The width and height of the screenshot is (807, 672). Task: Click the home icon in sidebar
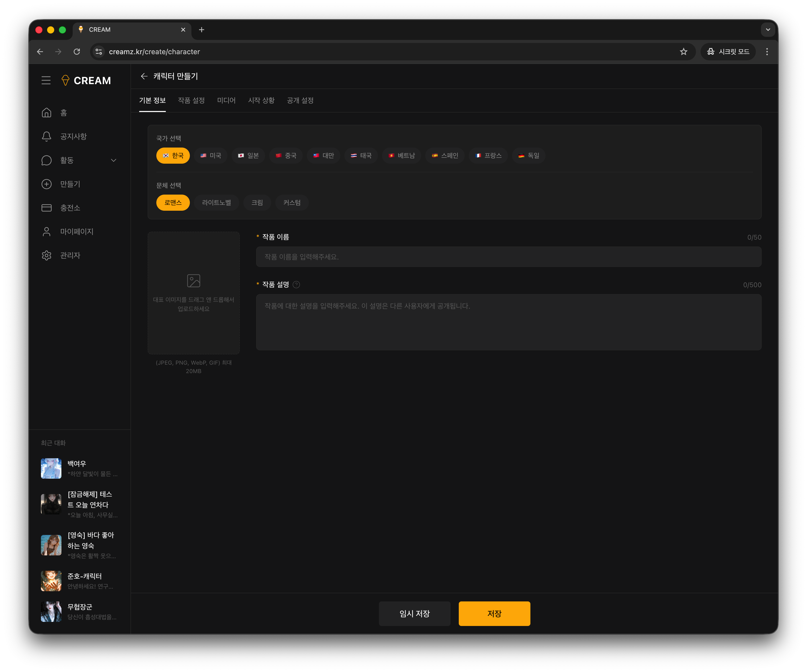47,113
